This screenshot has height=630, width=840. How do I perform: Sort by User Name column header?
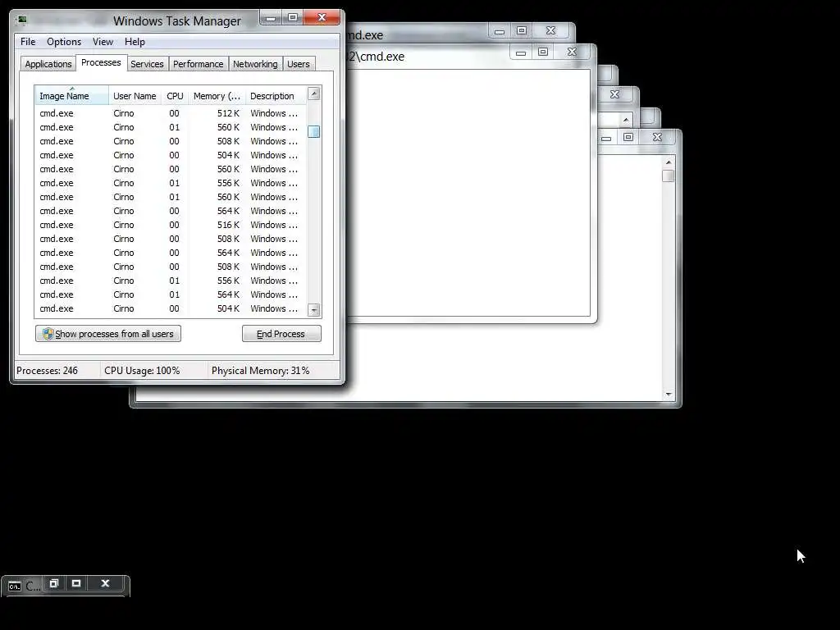pos(135,96)
